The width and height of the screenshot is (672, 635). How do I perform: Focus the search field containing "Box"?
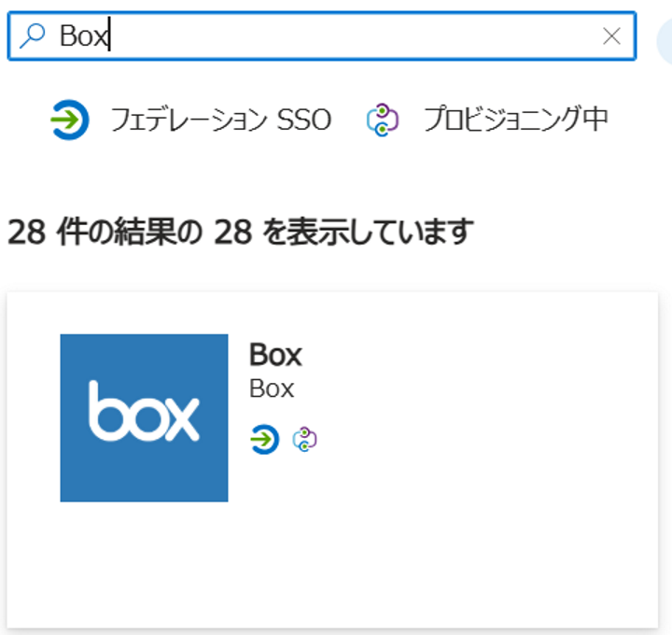point(327,36)
